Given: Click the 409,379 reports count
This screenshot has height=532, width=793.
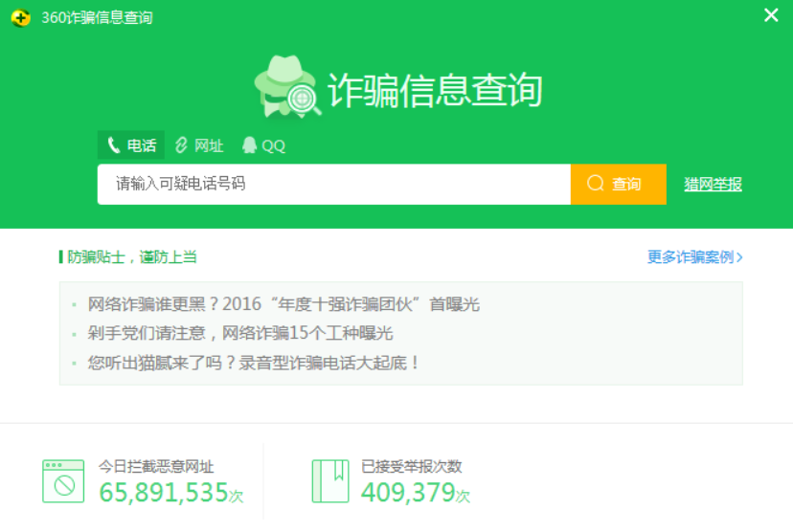Looking at the screenshot, I should point(416,493).
